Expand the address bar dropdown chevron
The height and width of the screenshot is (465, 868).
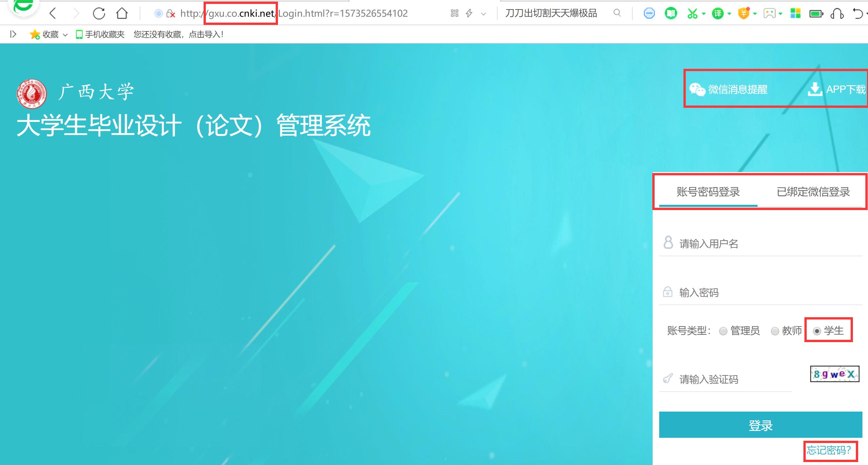(483, 14)
